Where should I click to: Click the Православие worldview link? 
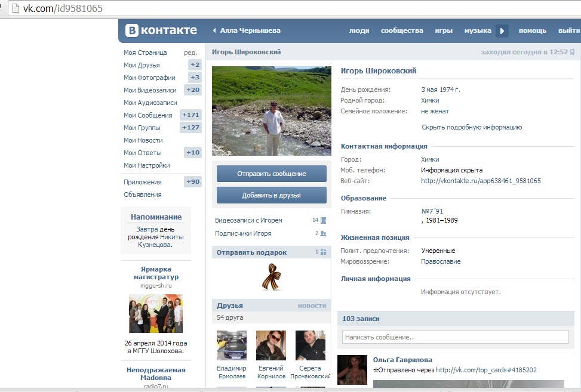441,262
